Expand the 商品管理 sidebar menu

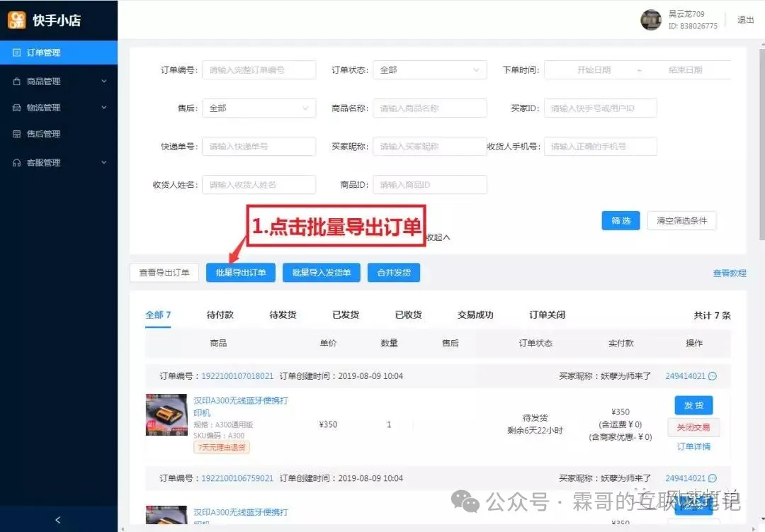tap(103, 81)
